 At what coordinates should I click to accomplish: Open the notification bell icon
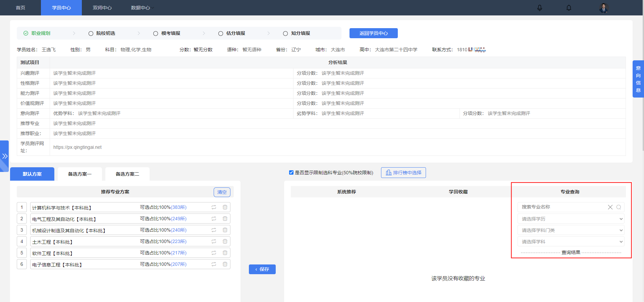pyautogui.click(x=569, y=8)
